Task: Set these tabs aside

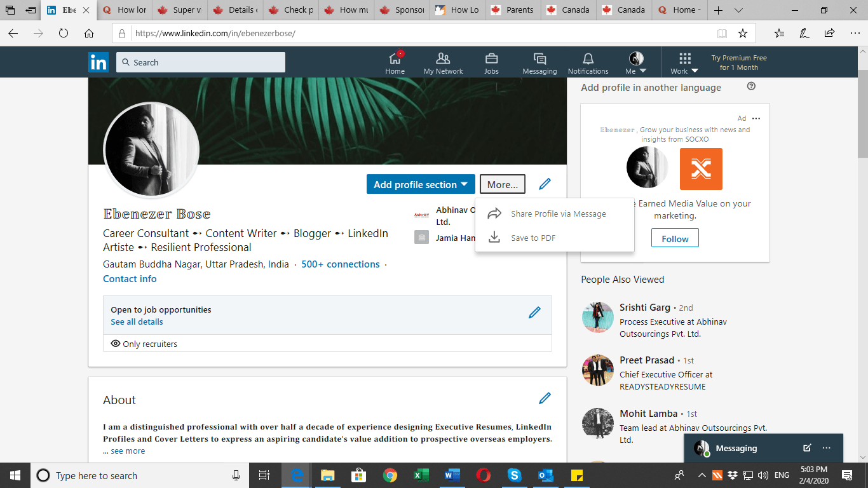Action: click(31, 10)
